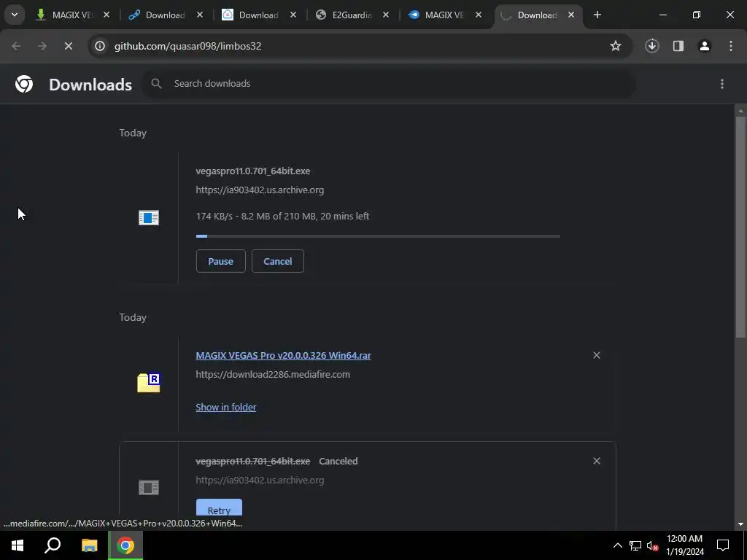Click the address bar URL github.com/quasar098/limbos32
Screen dimensions: 747x560
pos(187,46)
